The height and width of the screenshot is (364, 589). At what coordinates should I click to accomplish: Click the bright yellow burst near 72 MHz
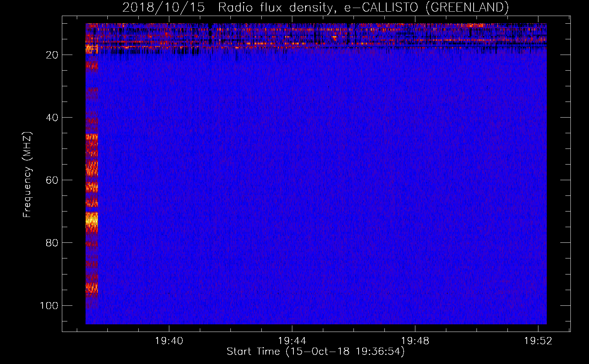click(x=92, y=220)
